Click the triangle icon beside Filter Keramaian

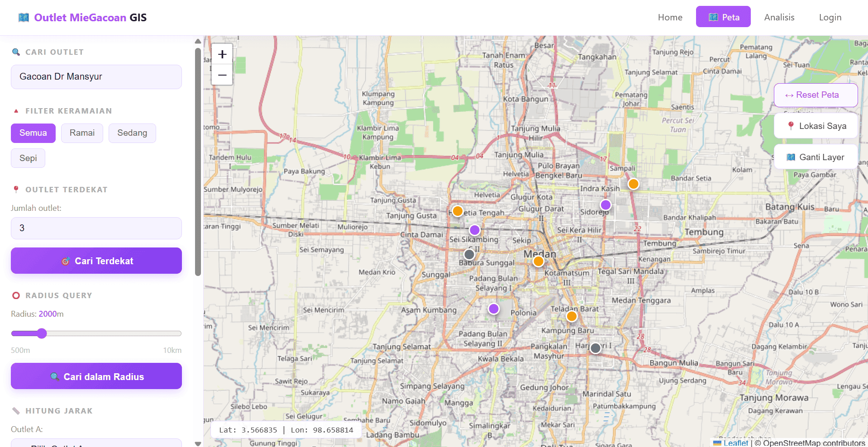tap(16, 111)
